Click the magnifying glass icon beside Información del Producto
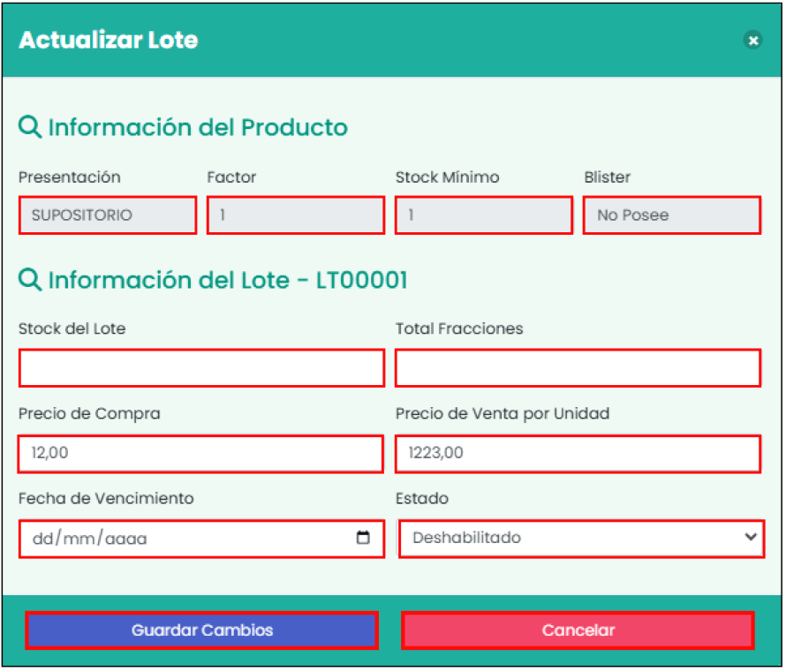The image size is (786, 672). [29, 126]
